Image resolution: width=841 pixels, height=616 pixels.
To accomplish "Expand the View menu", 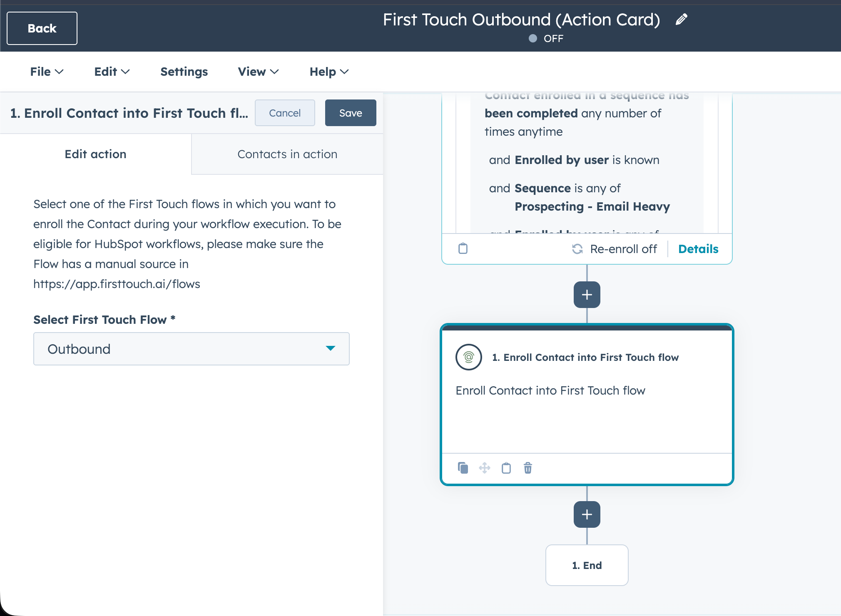I will [258, 71].
